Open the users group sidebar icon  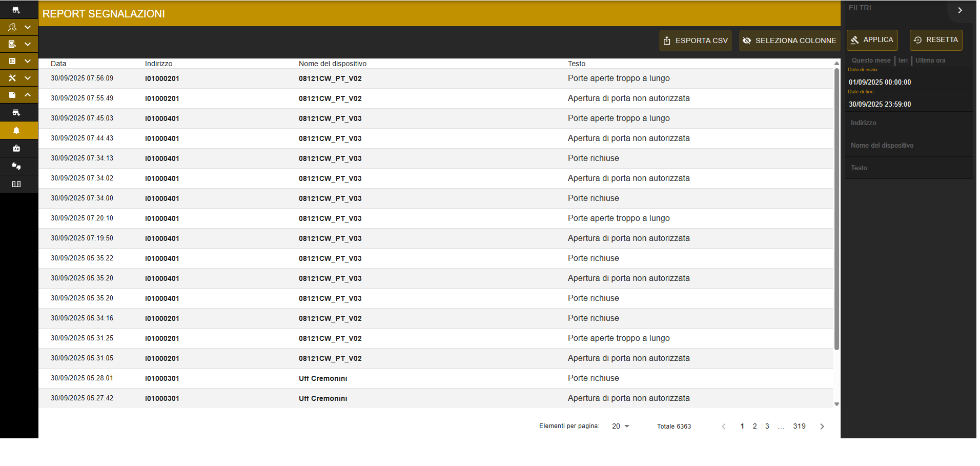(12, 27)
